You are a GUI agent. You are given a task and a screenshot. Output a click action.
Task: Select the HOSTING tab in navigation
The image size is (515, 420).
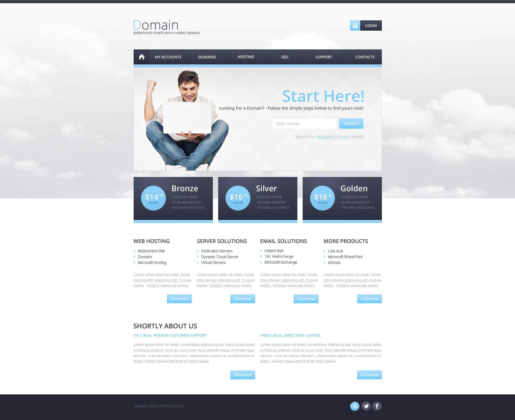(246, 57)
